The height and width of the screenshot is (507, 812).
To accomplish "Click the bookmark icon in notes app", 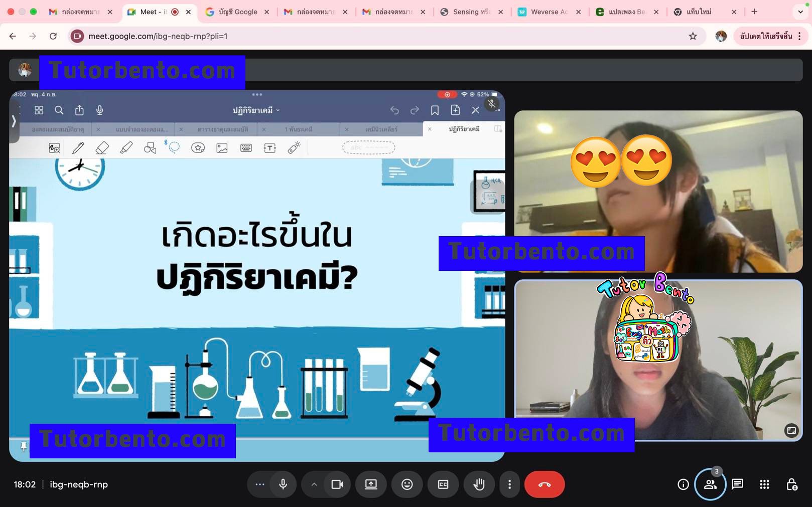I will tap(435, 110).
